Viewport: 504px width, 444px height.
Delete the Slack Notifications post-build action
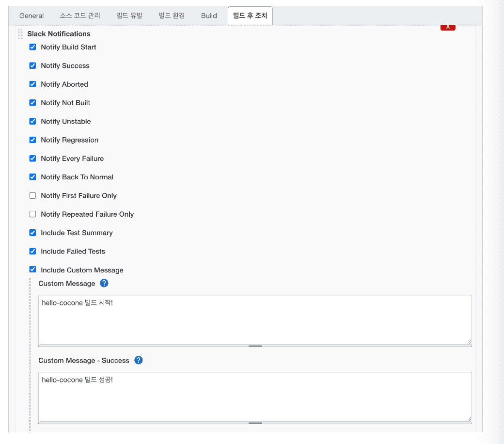click(448, 27)
